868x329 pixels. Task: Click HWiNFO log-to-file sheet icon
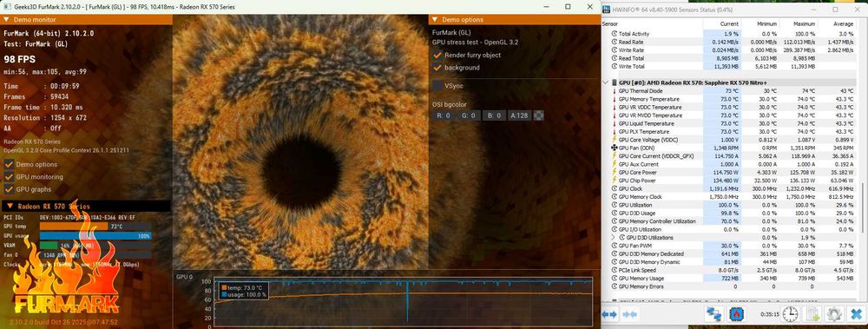(x=812, y=314)
